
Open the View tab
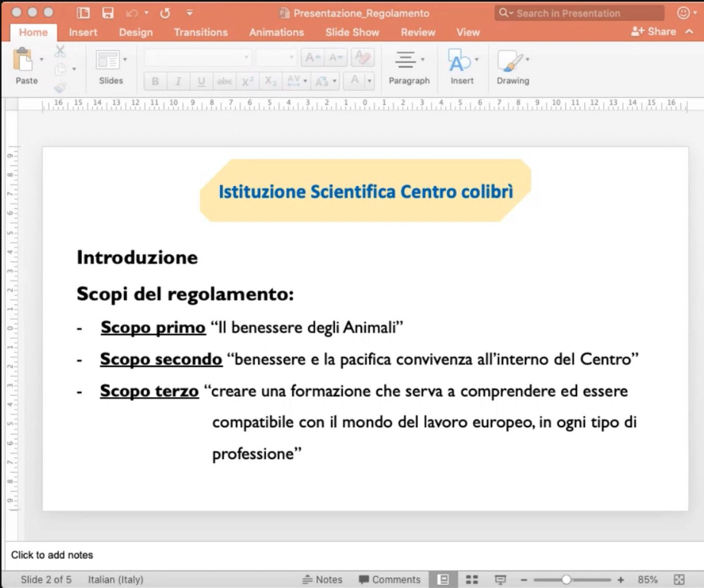[468, 32]
